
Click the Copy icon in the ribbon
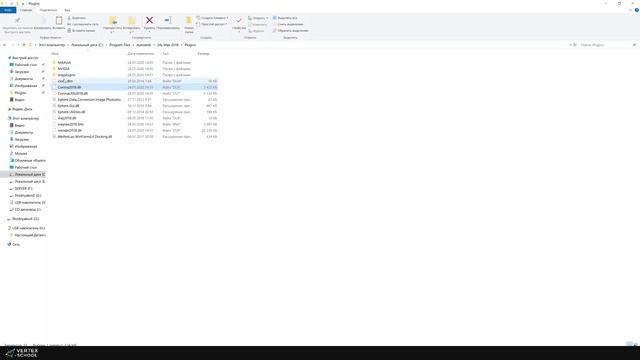click(43, 20)
